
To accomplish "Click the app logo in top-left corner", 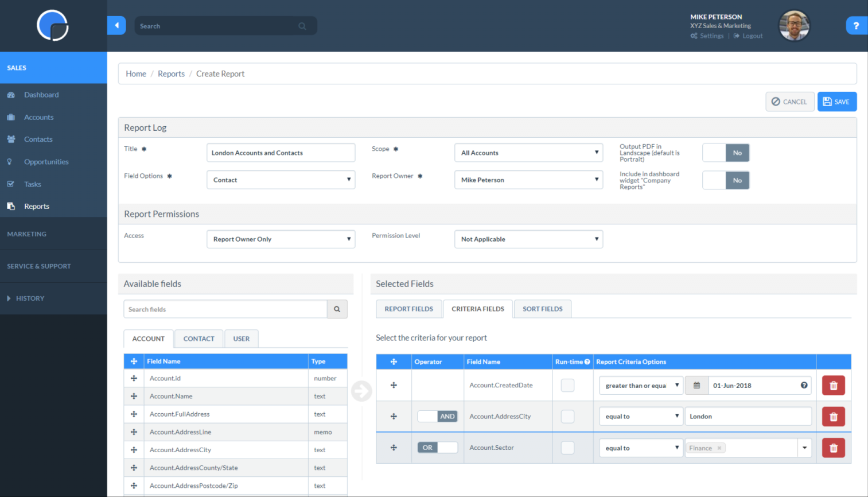I will pos(53,25).
